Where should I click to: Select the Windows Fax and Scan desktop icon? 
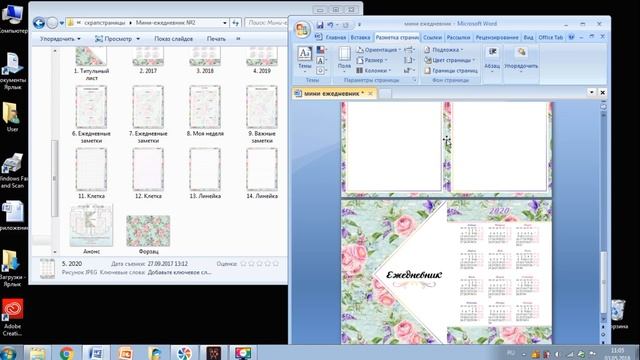(13, 171)
